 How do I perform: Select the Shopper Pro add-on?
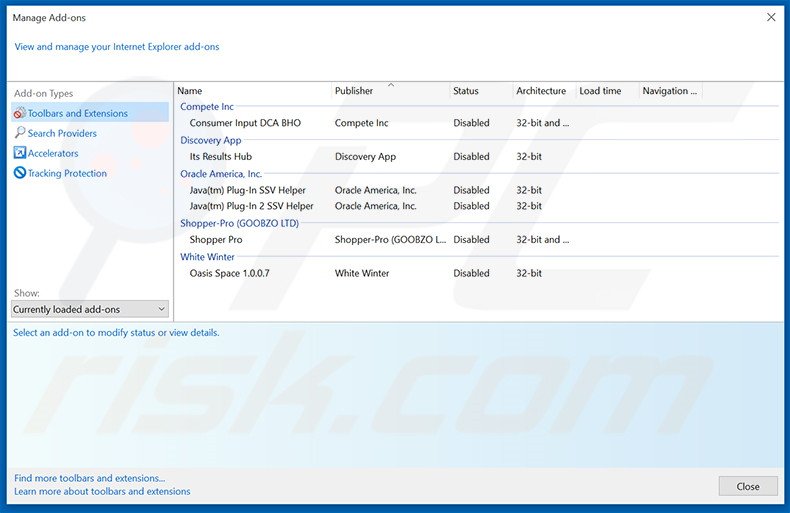point(216,240)
